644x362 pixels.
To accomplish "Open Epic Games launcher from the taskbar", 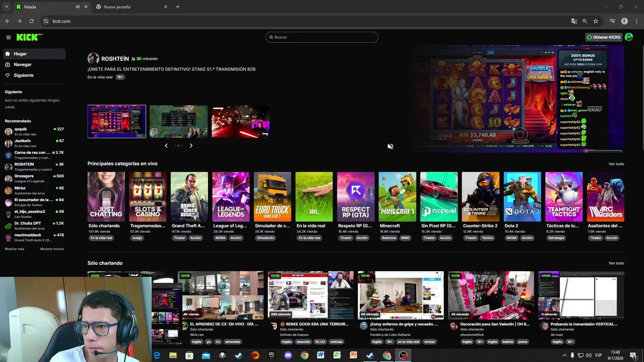I will pos(272,355).
